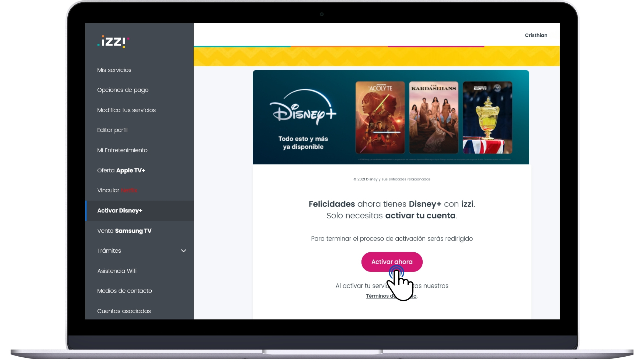Open Asistencia Wifi

click(x=117, y=271)
